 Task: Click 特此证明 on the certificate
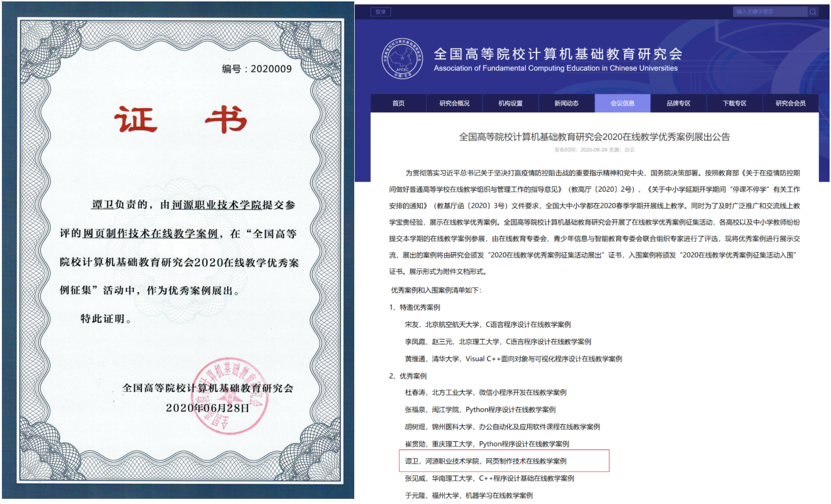[106, 319]
